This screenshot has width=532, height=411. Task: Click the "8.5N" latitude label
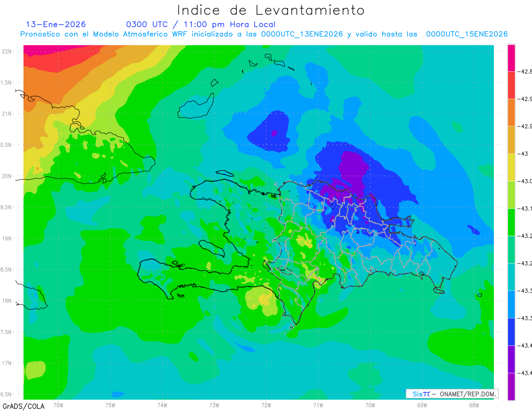(7, 270)
